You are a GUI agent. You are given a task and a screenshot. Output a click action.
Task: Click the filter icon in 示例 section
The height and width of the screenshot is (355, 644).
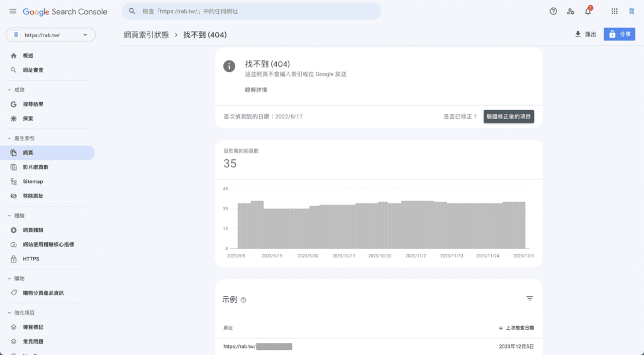pyautogui.click(x=530, y=298)
